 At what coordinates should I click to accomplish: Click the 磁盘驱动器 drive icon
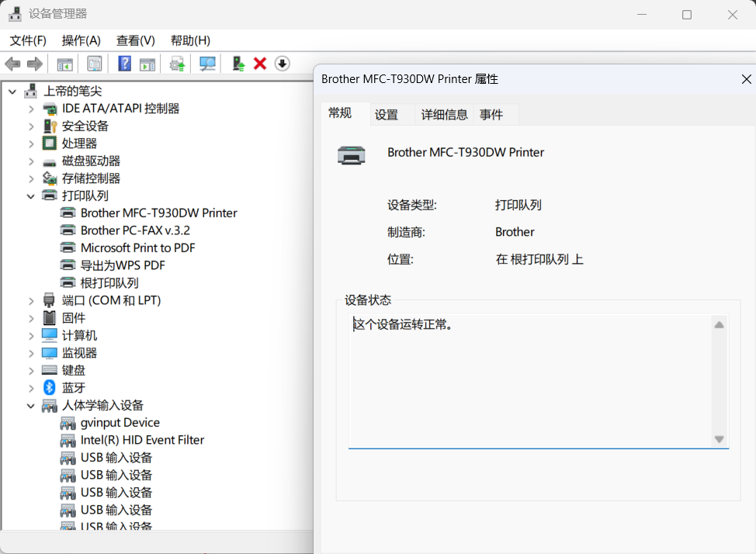[49, 162]
